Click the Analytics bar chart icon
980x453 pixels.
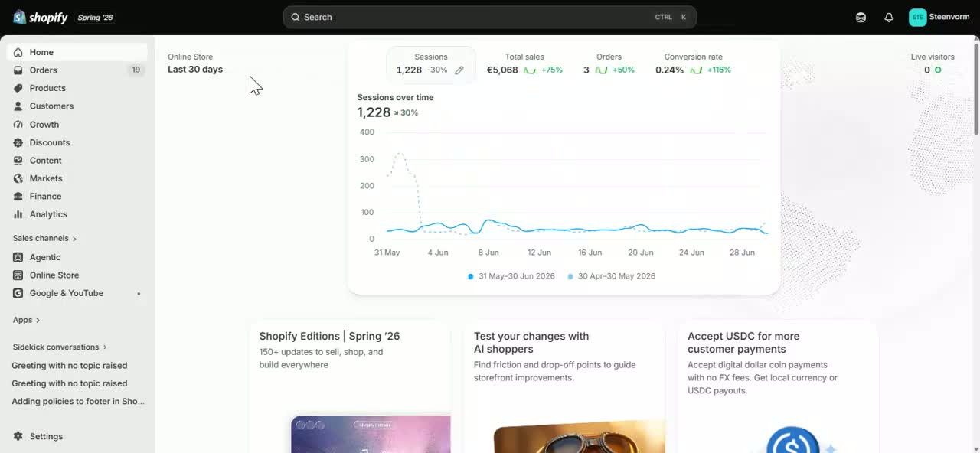(18, 214)
